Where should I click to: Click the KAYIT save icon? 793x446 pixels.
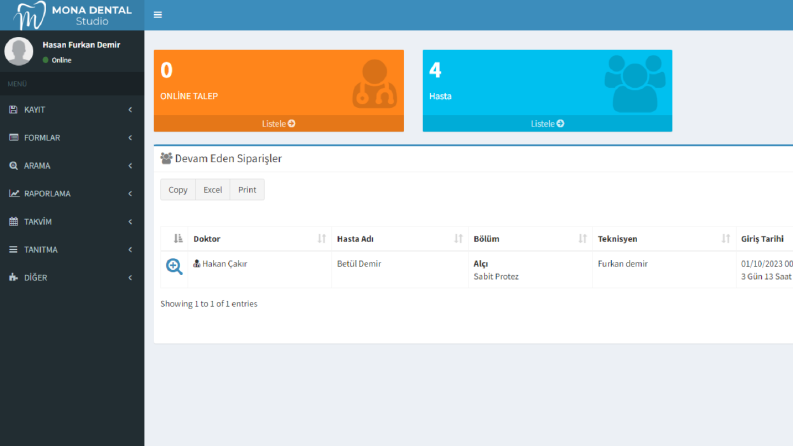[x=13, y=110]
